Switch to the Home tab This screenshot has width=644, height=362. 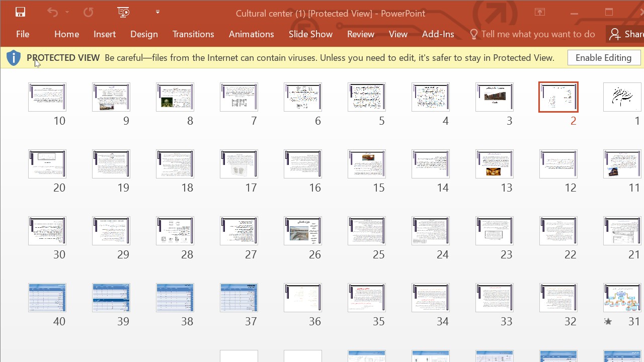66,34
